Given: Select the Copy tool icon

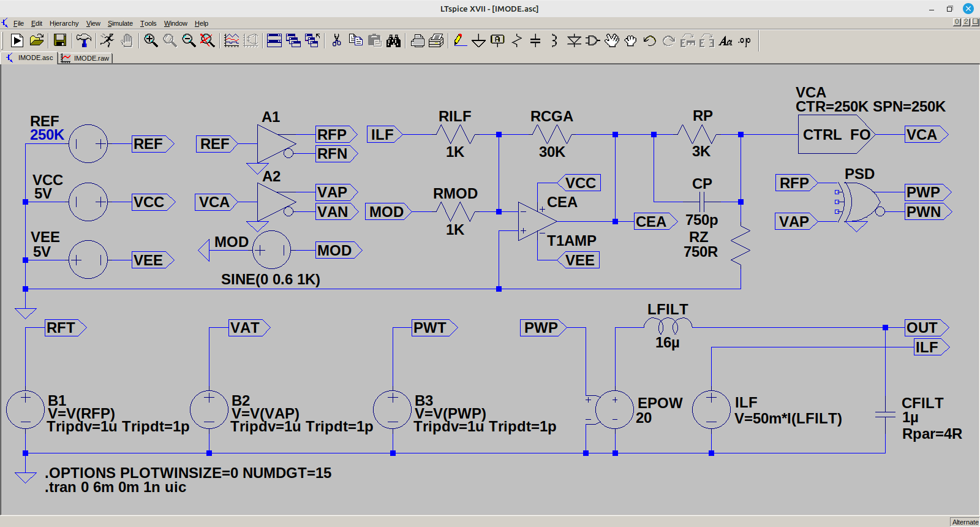Looking at the screenshot, I should (355, 40).
